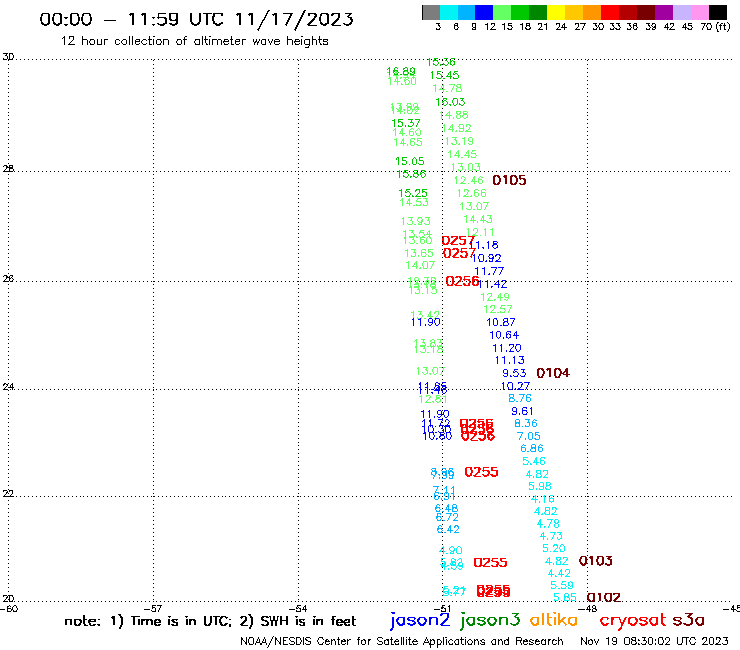Select wave height value 15.37
The image size is (740, 650).
click(406, 123)
